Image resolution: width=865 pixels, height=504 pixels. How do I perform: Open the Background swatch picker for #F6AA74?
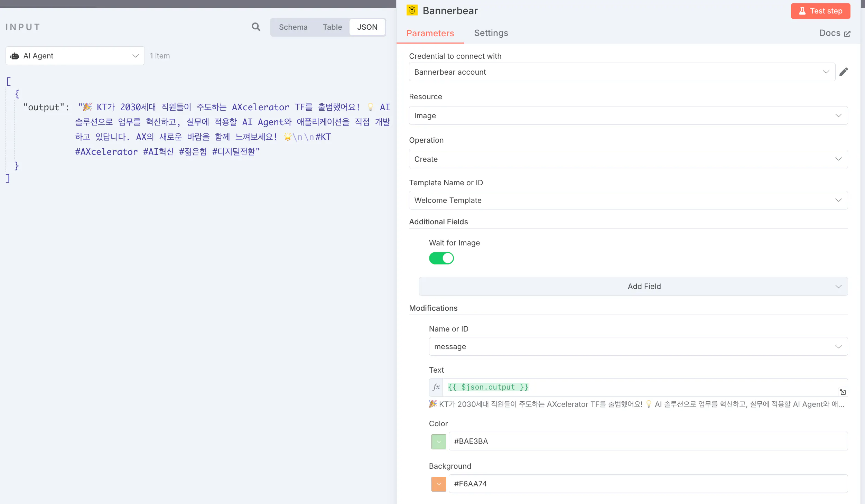pyautogui.click(x=439, y=484)
